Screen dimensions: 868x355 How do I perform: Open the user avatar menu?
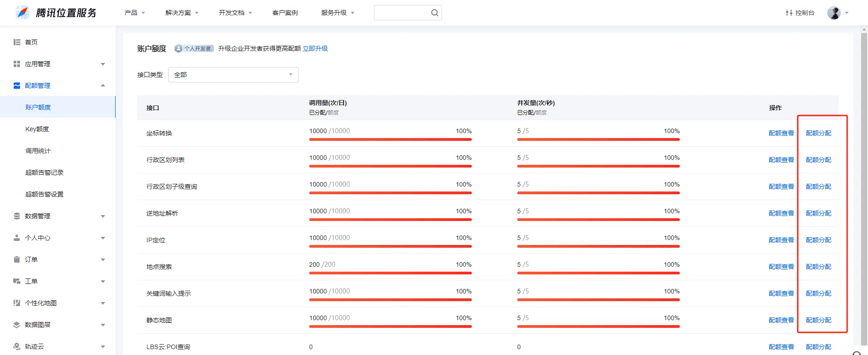tap(834, 13)
